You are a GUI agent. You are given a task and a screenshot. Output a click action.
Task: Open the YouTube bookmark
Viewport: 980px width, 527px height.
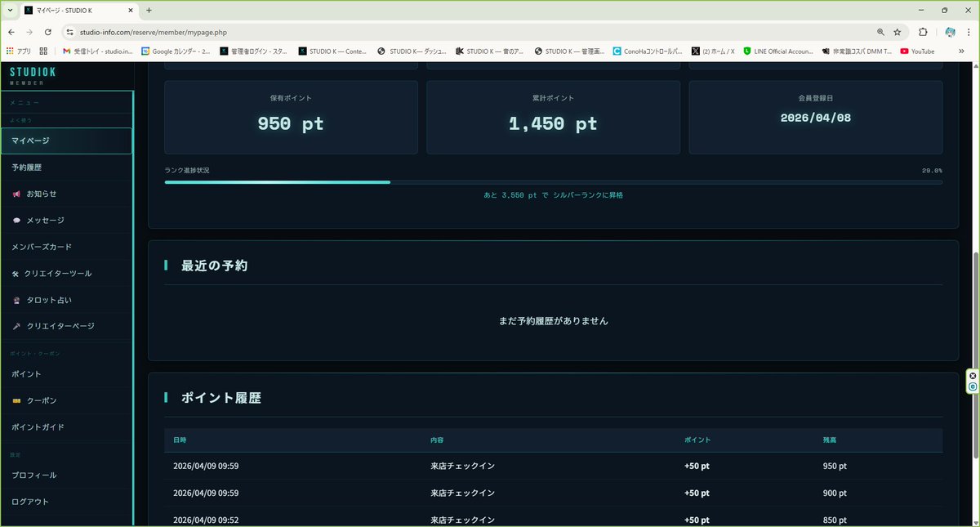(917, 51)
